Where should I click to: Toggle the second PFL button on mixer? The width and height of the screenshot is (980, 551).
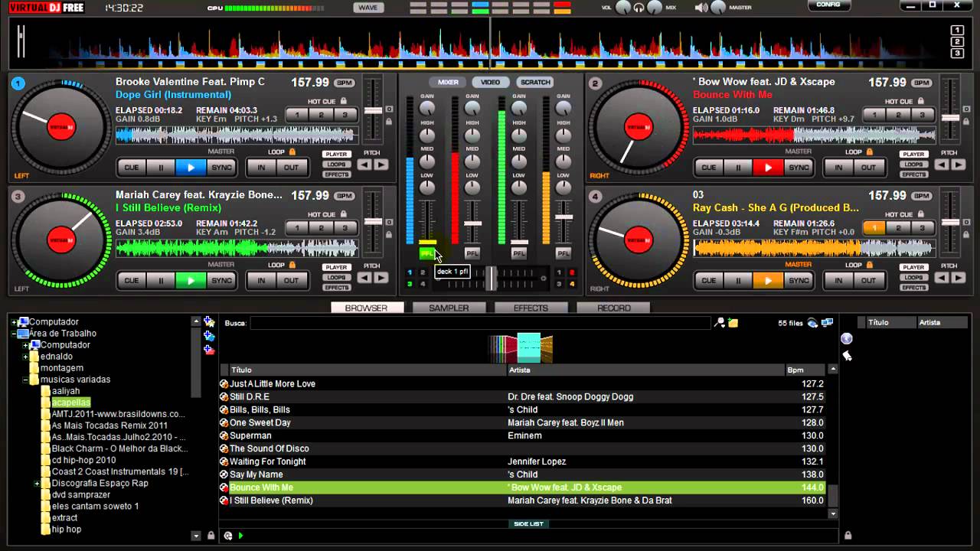pos(472,253)
